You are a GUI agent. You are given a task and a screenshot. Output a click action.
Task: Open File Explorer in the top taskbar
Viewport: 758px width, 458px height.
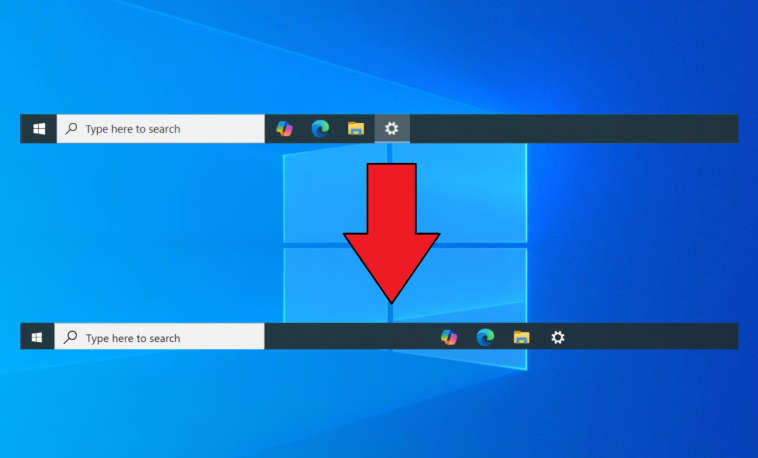[x=355, y=129]
